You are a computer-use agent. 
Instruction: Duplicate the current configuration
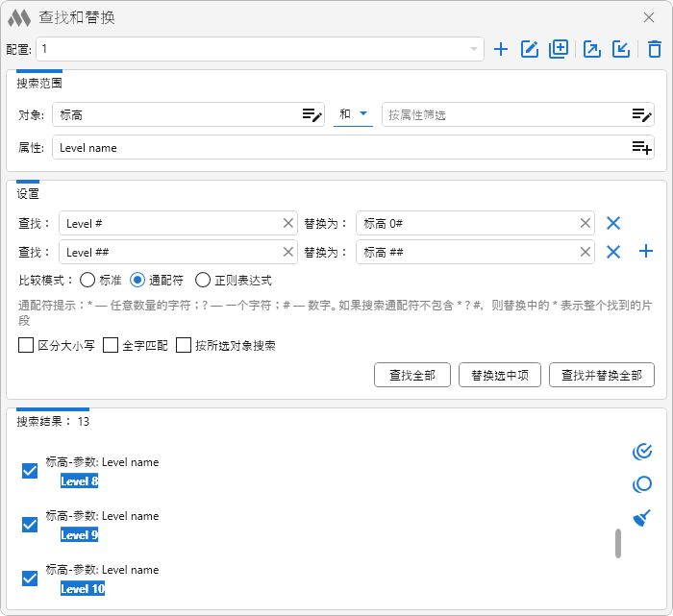tap(559, 49)
